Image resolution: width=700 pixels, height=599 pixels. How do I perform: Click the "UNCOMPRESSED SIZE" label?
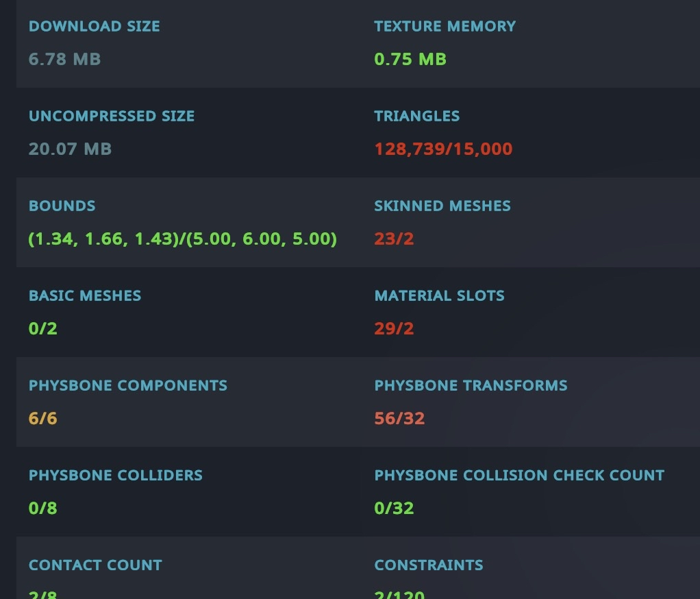coord(112,116)
